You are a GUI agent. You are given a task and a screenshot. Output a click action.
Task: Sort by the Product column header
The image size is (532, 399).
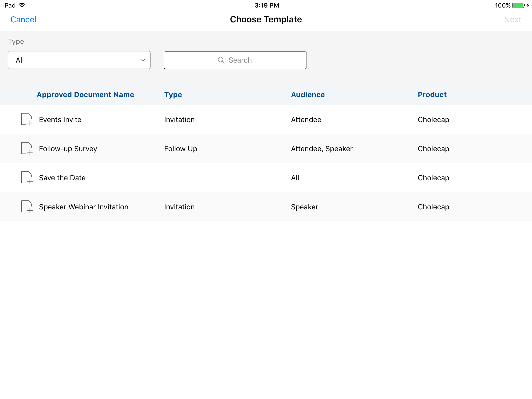tap(432, 95)
